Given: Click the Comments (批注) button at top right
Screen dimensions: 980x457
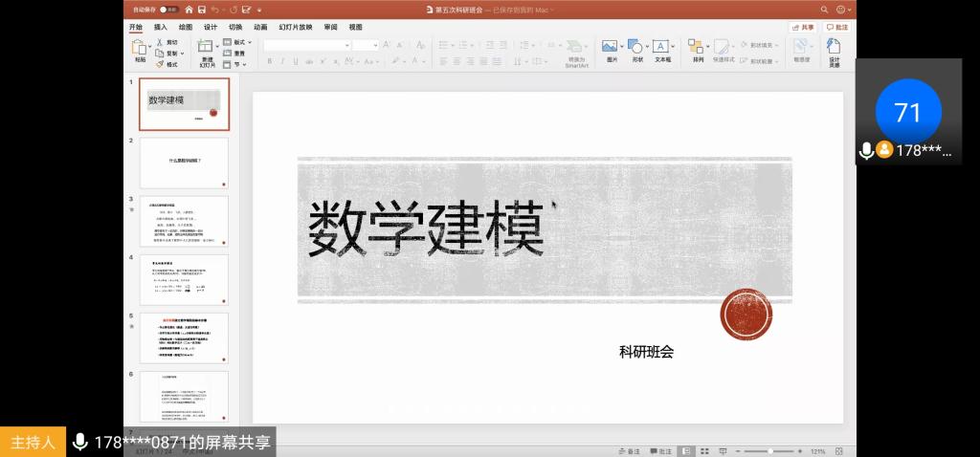Looking at the screenshot, I should coord(836,28).
